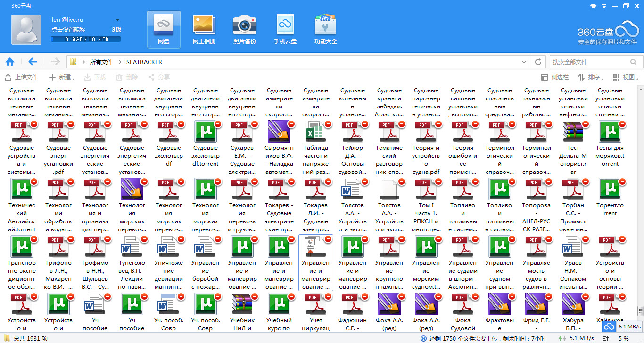Image resolution: width=644 pixels, height=343 pixels.
Task: Refresh the current folder listing
Action: click(x=538, y=62)
